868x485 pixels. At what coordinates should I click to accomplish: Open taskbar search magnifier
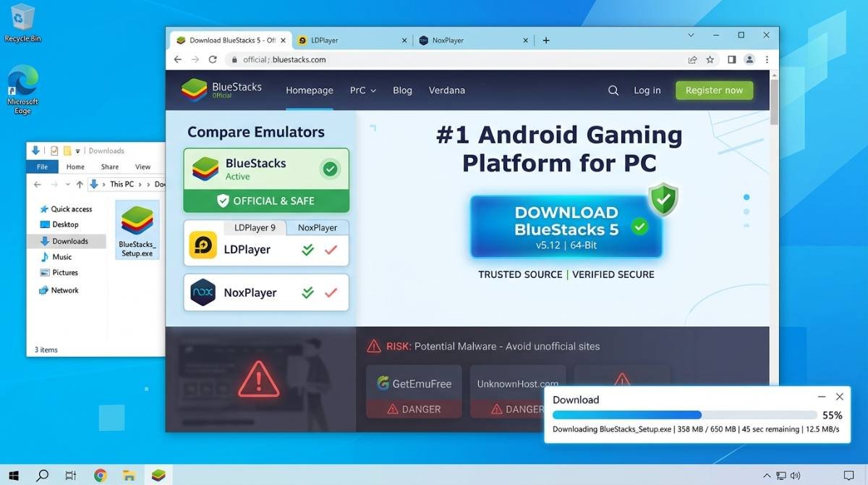pyautogui.click(x=43, y=475)
